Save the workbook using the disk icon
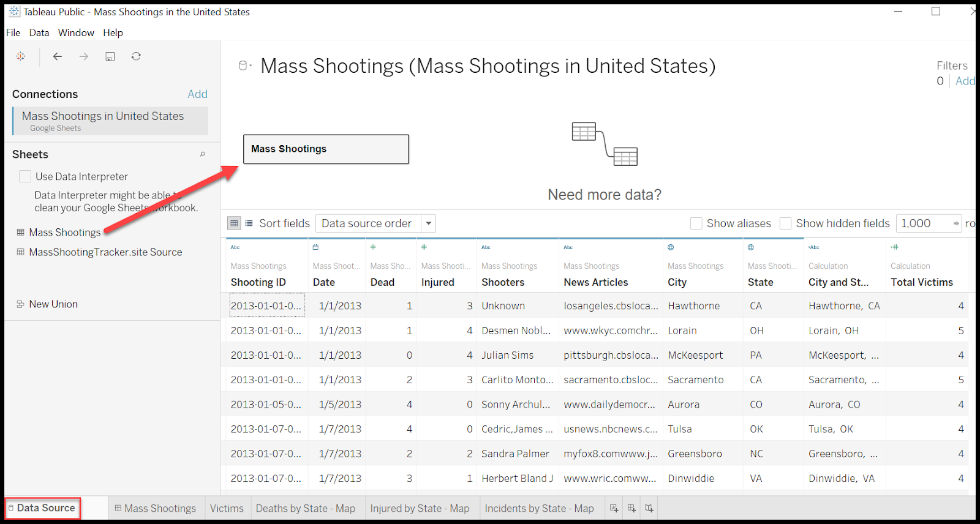The image size is (980, 524). [x=110, y=56]
